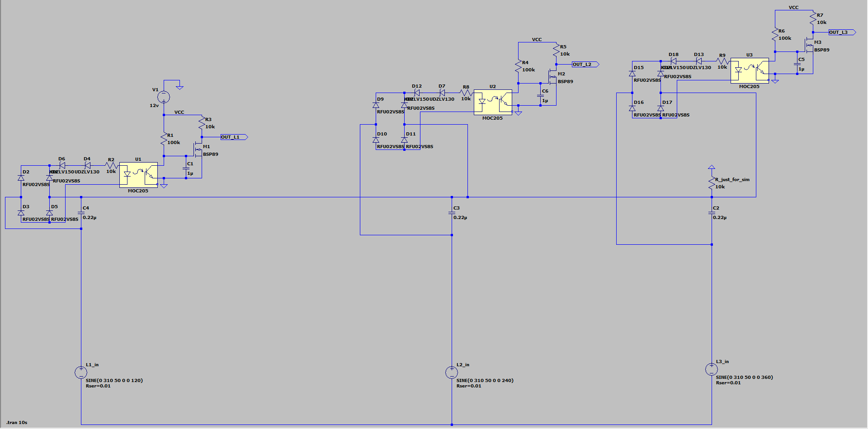868x429 pixels.
Task: Click the OUT_L2 net label
Action: (584, 64)
